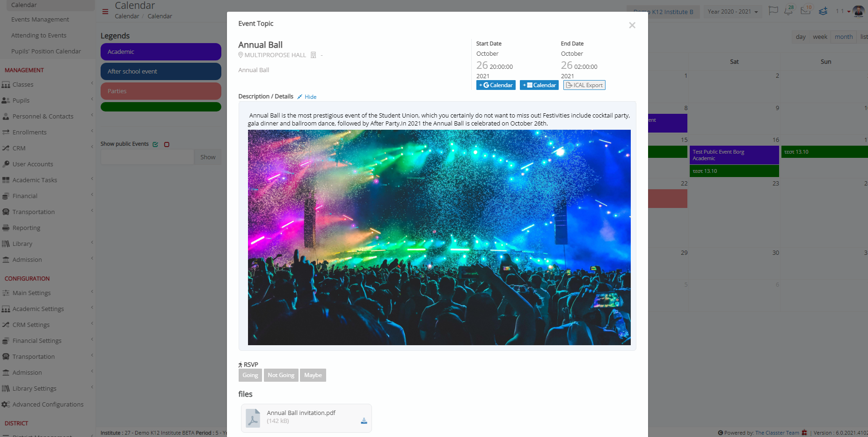This screenshot has height=437, width=868.
Task: Expand the Main Settings menu
Action: tap(92, 292)
